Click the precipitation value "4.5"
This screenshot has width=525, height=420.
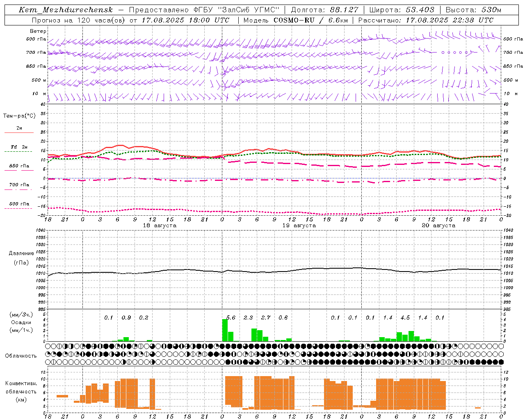[x=405, y=317]
